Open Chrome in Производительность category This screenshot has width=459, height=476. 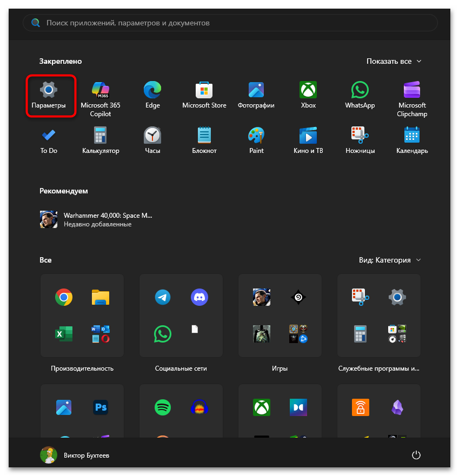[64, 297]
